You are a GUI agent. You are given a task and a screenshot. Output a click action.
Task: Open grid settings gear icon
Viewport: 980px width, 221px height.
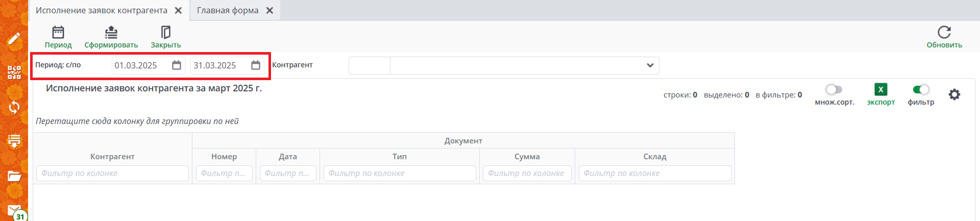click(x=954, y=94)
